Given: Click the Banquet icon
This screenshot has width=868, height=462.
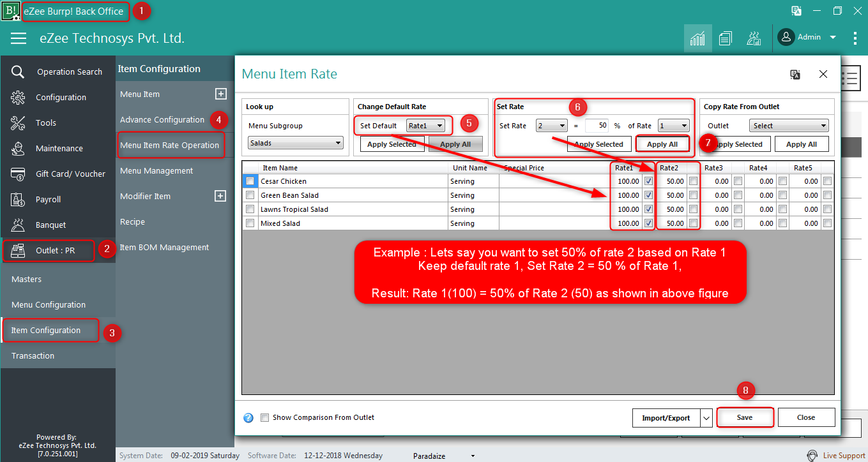Looking at the screenshot, I should (x=18, y=225).
